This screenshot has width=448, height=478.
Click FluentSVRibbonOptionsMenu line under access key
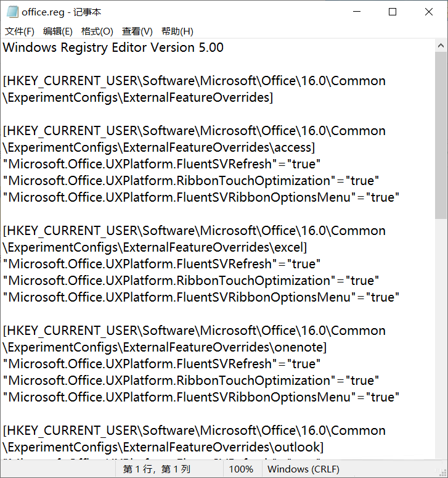tap(201, 197)
